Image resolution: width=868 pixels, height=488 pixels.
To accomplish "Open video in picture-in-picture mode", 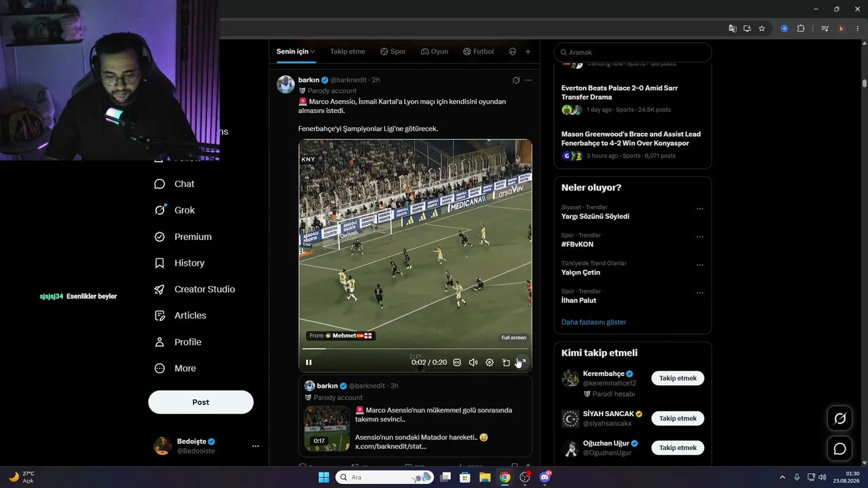I will (x=506, y=363).
